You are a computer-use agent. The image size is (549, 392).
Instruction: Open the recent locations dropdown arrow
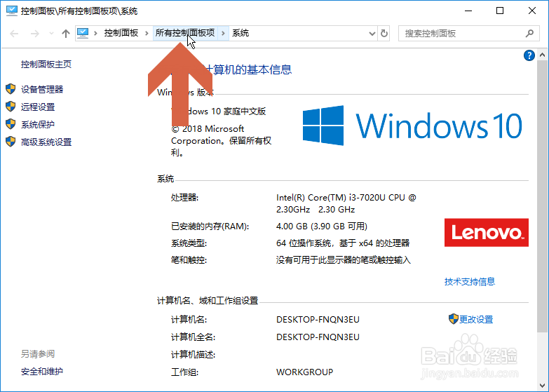51,34
